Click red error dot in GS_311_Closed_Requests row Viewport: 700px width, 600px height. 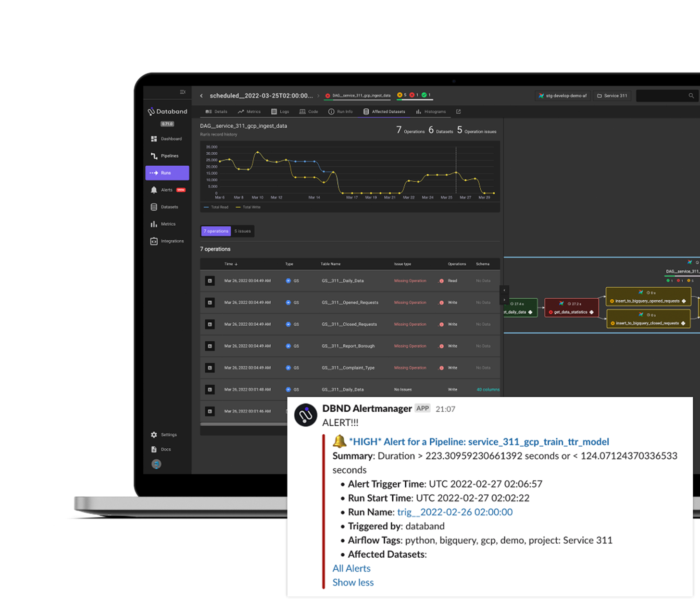(x=441, y=324)
